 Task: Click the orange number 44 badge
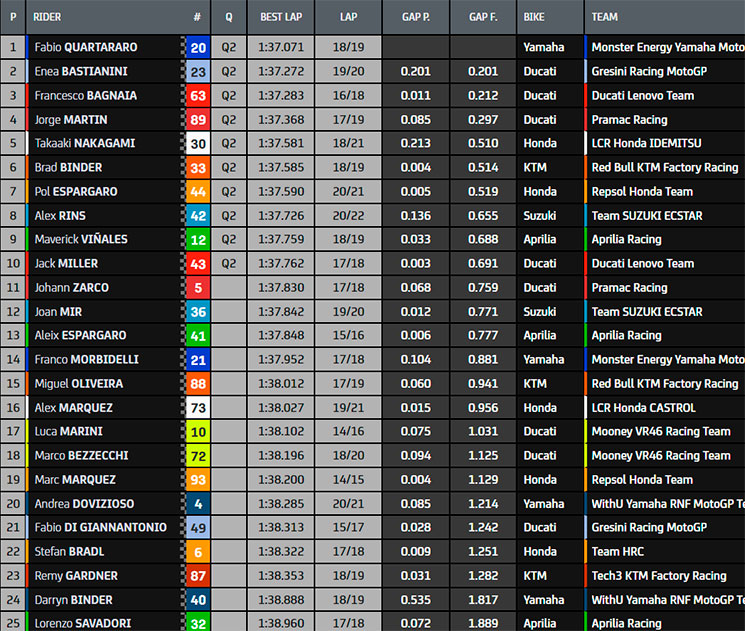tap(198, 191)
